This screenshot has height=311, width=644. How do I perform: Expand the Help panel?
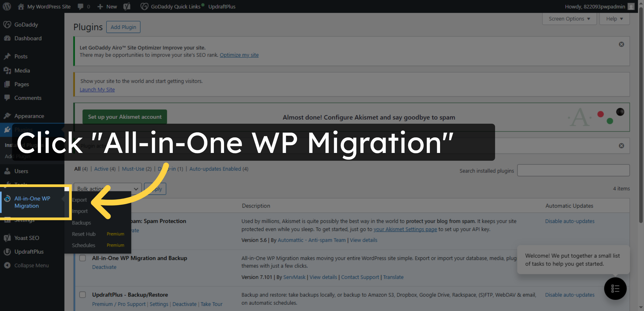point(614,19)
